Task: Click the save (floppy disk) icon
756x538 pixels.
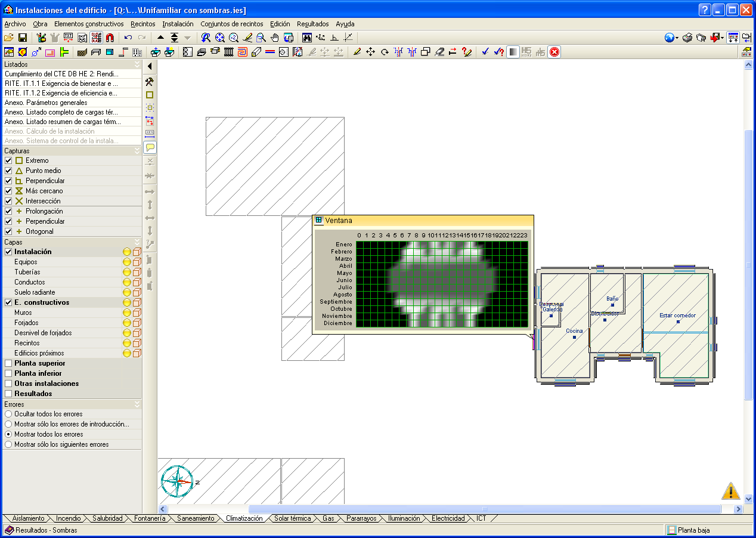Action: point(23,38)
